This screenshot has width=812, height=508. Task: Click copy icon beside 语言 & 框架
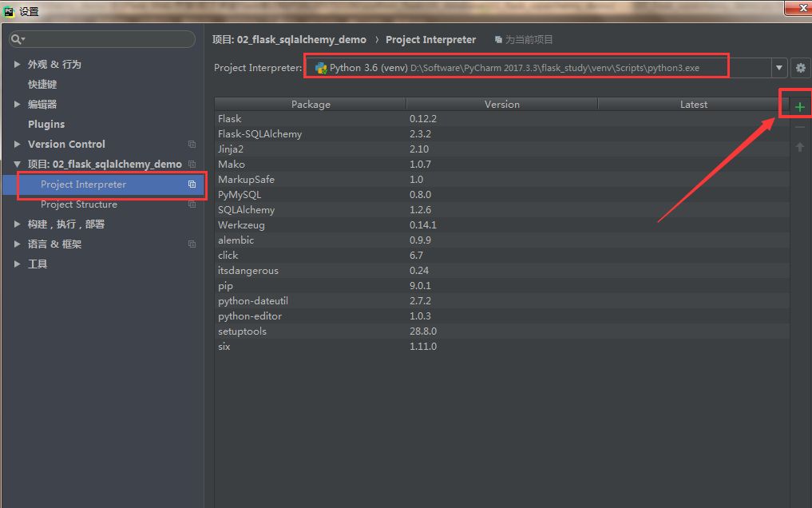tap(192, 244)
